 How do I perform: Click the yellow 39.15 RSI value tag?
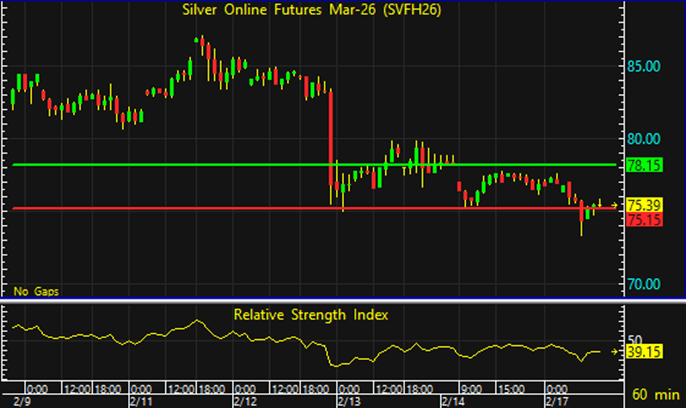coord(639,352)
